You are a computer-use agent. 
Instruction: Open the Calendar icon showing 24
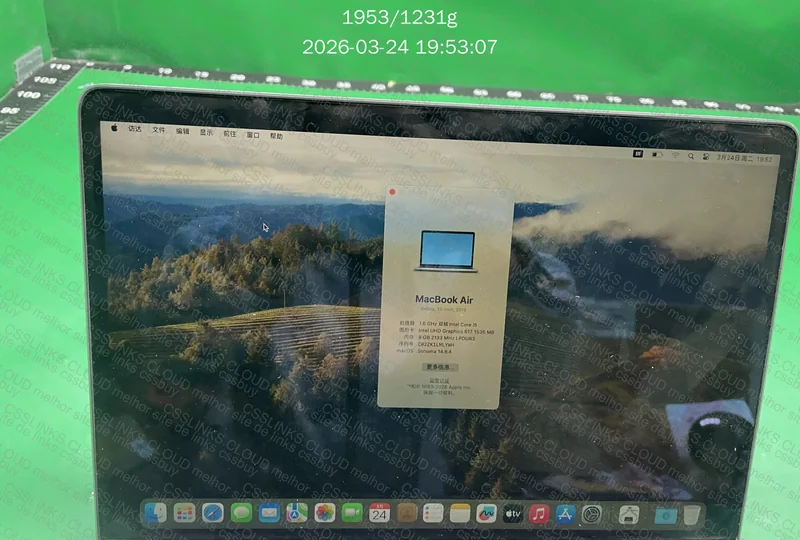pyautogui.click(x=379, y=513)
